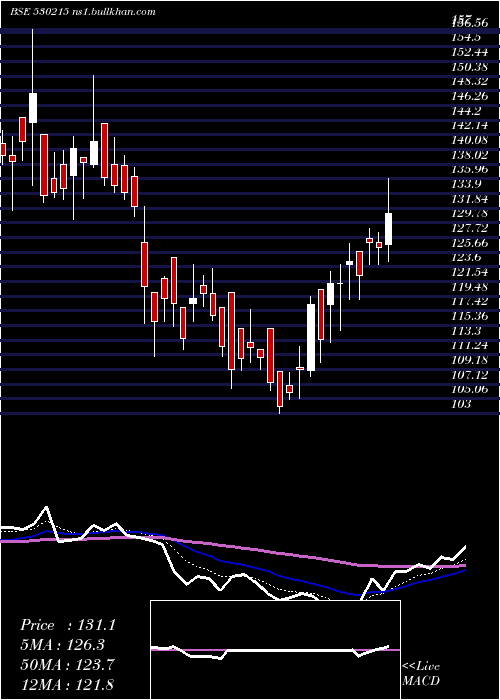Click the 119.48 price axis label
The width and height of the screenshot is (500, 700).
[x=469, y=287]
